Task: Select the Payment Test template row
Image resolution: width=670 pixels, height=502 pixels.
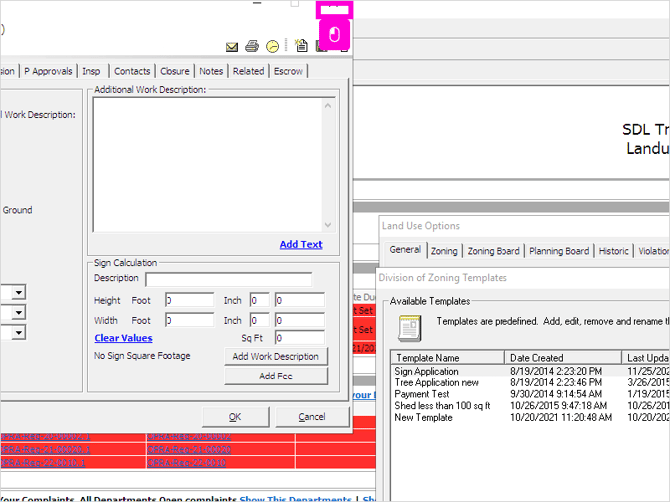Action: [x=422, y=394]
